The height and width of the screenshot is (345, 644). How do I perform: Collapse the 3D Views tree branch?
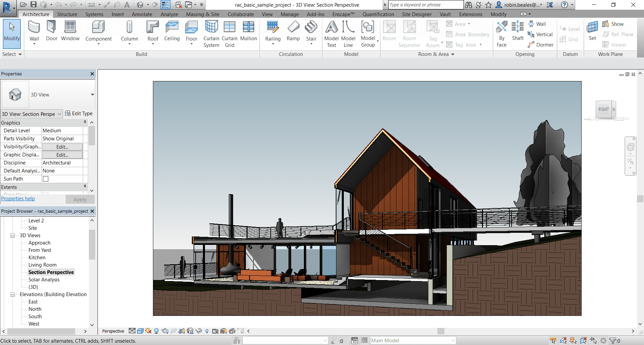[13, 235]
